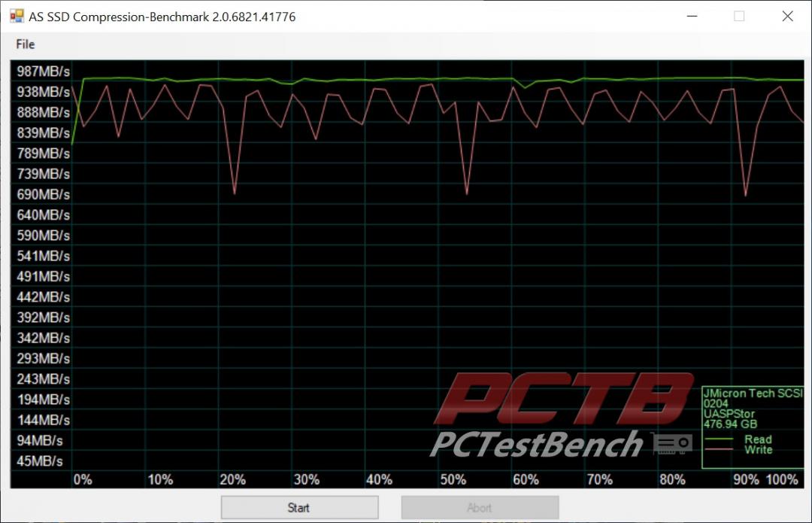Click the 50% compression axis label
The width and height of the screenshot is (812, 523).
453,479
